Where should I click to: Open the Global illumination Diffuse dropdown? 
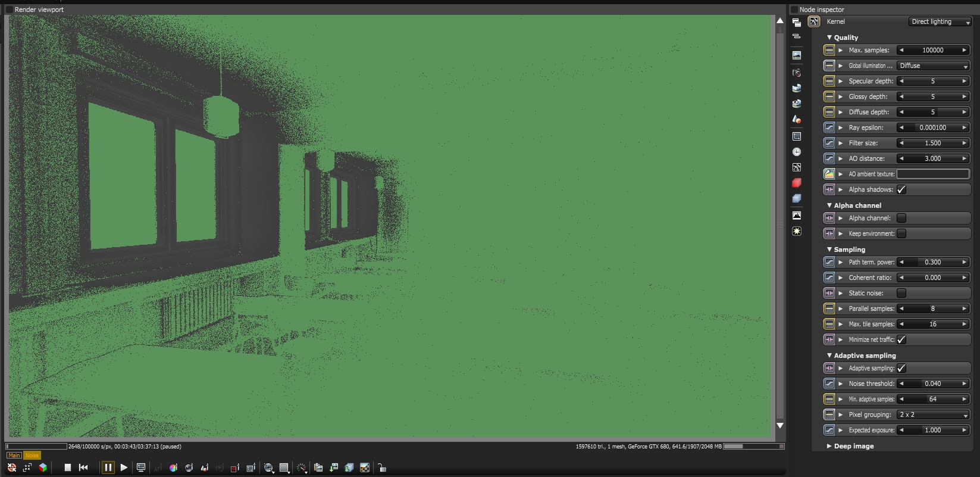click(934, 66)
